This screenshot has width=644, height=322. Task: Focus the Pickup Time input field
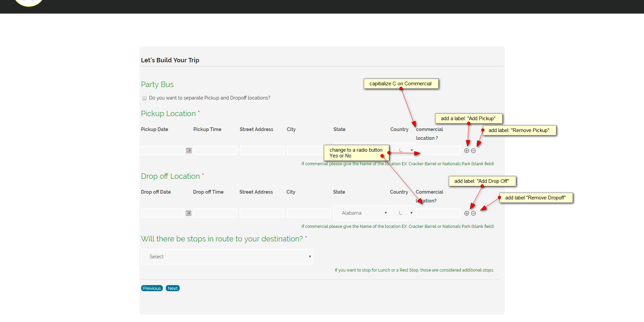pos(215,150)
